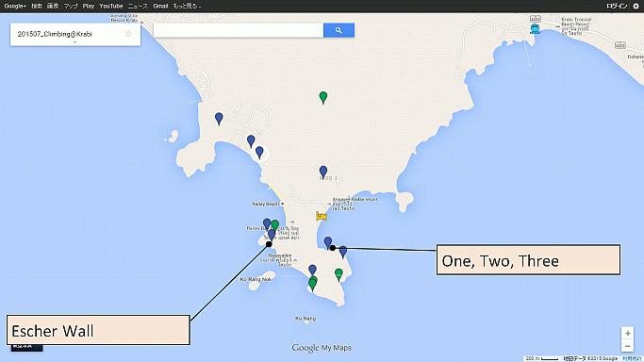Open the Play link in the top bar

pos(89,7)
